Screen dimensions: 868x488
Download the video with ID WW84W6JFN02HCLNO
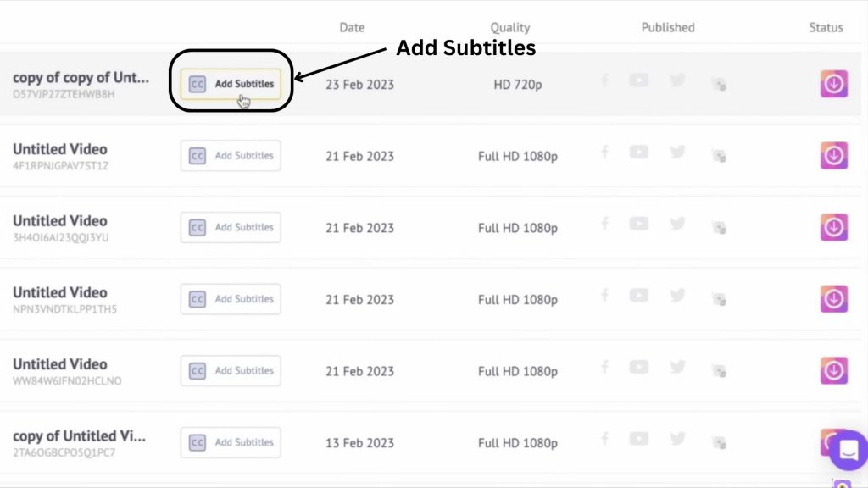834,371
